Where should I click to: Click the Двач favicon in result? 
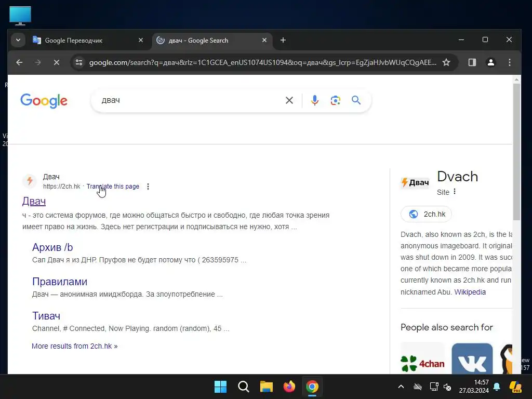(30, 181)
